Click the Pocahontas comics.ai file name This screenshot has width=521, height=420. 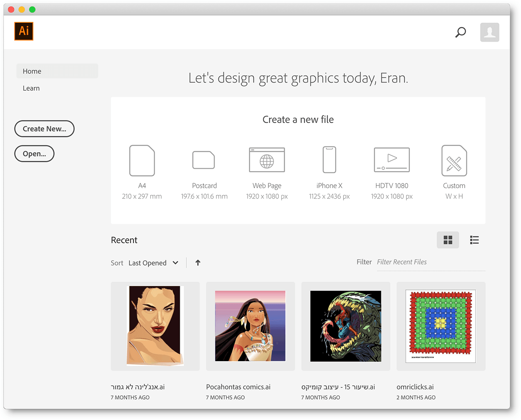click(238, 387)
